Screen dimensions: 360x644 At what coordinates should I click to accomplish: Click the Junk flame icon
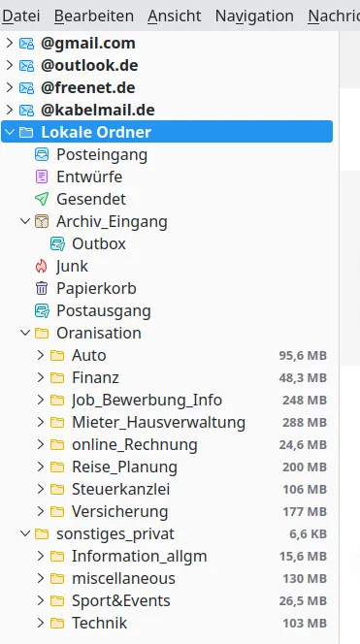tap(42, 266)
